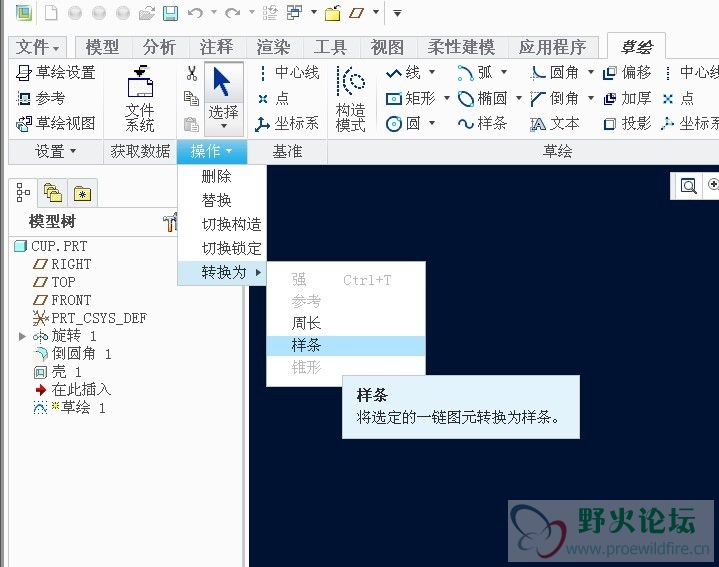The image size is (719, 567).
Task: Open the Folder Browser tab icon
Action: coord(53,193)
